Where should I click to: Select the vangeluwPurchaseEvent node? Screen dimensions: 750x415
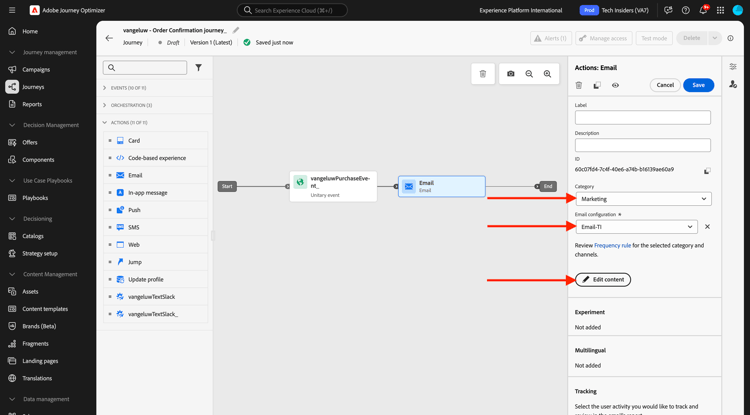point(333,186)
